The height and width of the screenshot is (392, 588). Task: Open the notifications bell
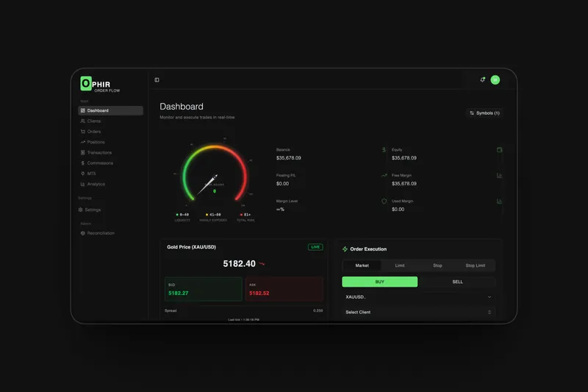pyautogui.click(x=483, y=79)
